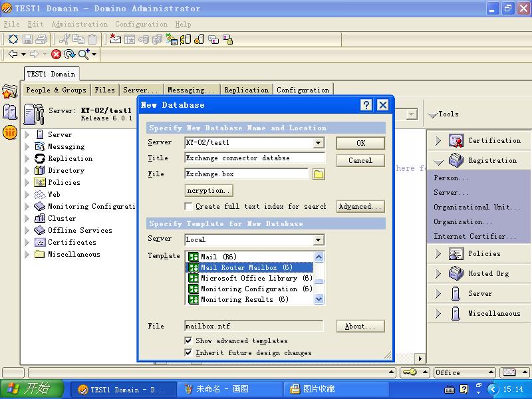Click the open book icon in left sidebar

coord(9,112)
